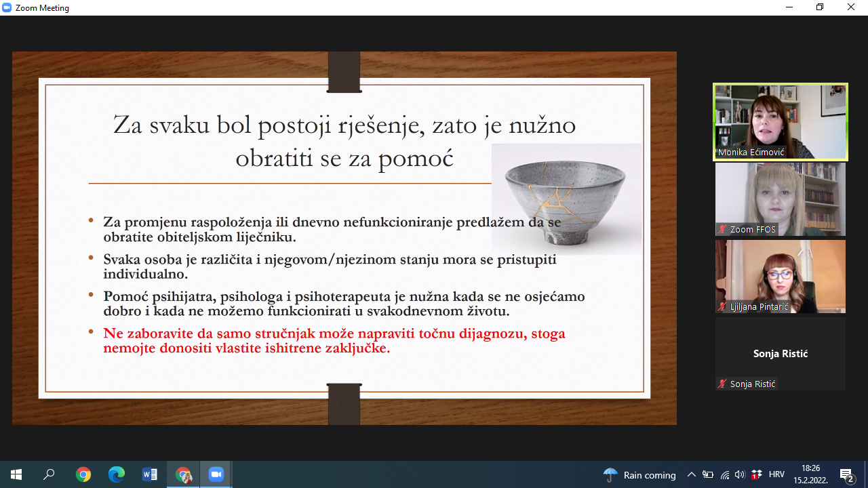Select the Zoom FFOS video thumbnail
Image resolution: width=868 pixels, height=488 pixels.
[x=781, y=199]
